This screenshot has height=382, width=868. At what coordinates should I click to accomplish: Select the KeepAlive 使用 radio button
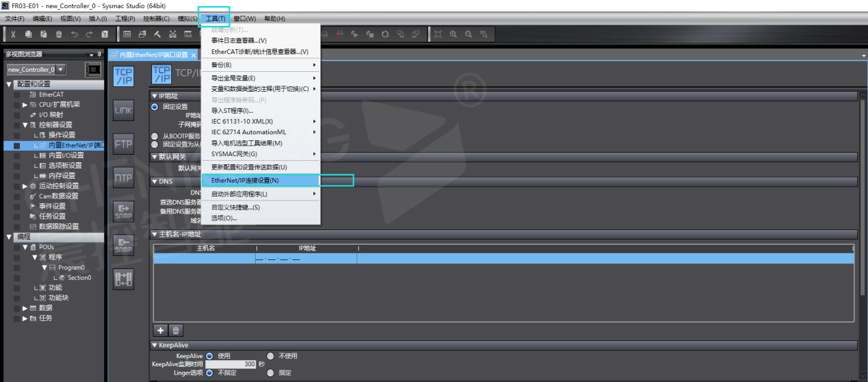(x=209, y=356)
